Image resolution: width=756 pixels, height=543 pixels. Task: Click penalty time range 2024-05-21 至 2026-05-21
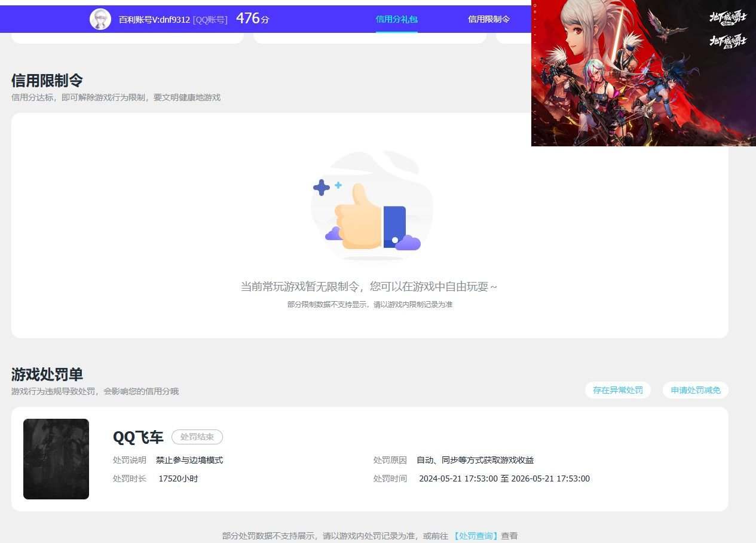point(504,478)
